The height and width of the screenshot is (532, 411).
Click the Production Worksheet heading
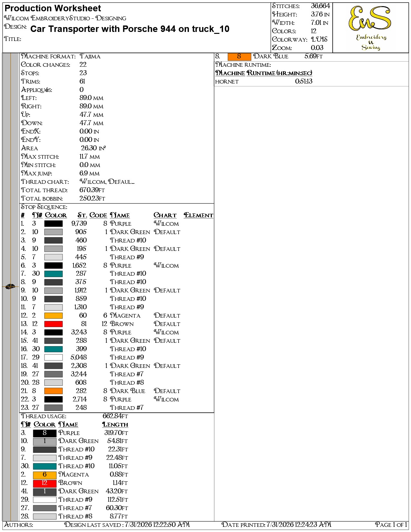click(x=53, y=8)
